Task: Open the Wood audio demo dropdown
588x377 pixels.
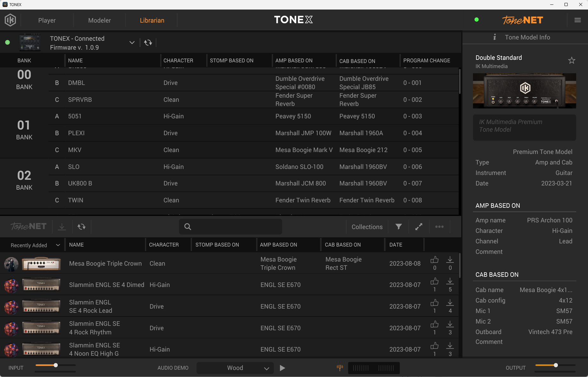Action: click(235, 368)
